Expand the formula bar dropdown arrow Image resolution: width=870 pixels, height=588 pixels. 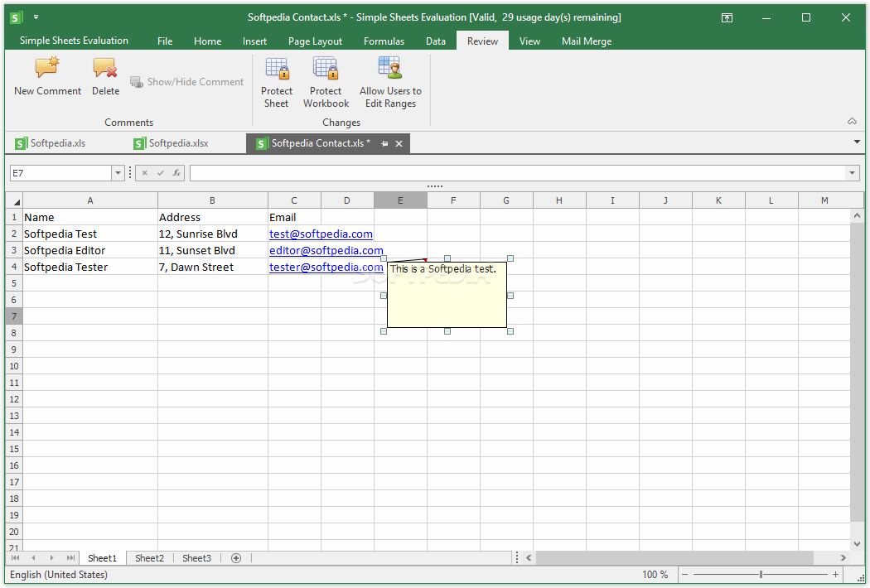pyautogui.click(x=852, y=173)
